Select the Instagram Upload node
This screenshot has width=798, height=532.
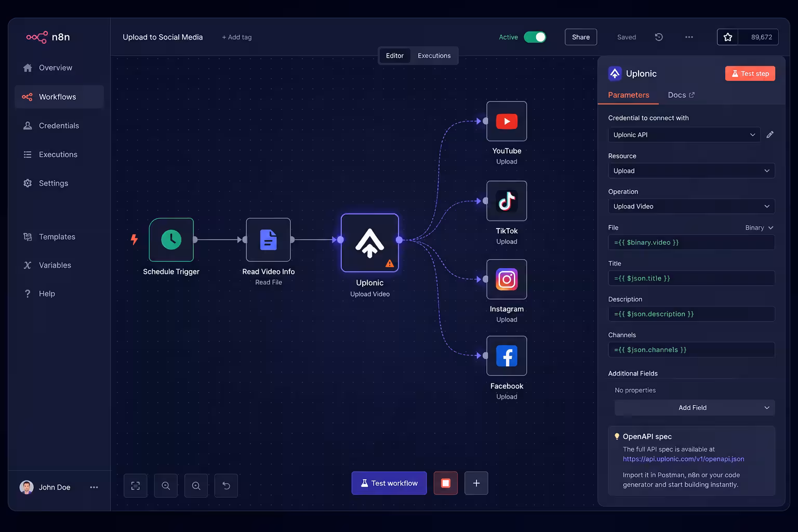507,280
